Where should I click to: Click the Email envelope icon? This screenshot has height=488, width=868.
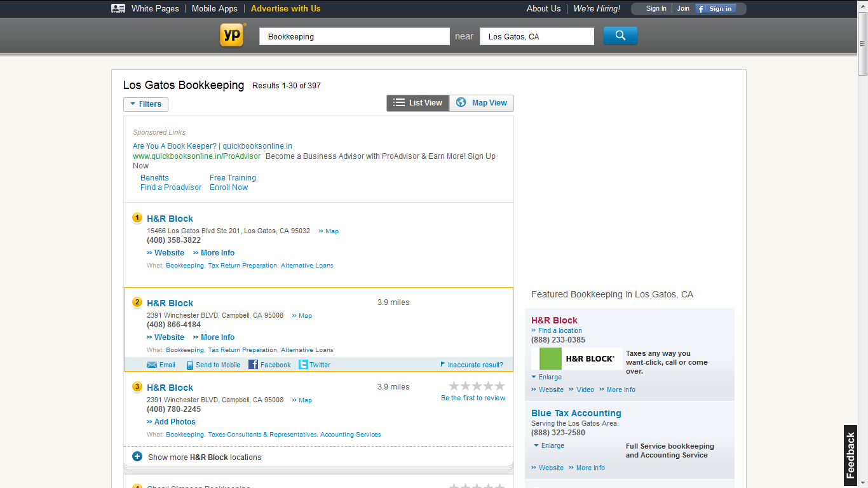click(152, 365)
